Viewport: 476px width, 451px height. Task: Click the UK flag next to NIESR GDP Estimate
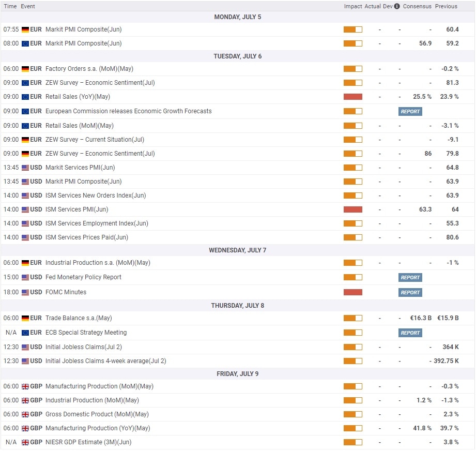point(26,442)
